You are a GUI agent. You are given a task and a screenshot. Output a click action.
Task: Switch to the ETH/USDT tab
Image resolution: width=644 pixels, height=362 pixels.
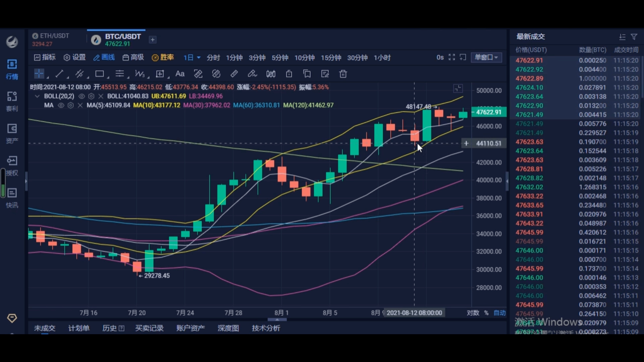click(x=51, y=40)
